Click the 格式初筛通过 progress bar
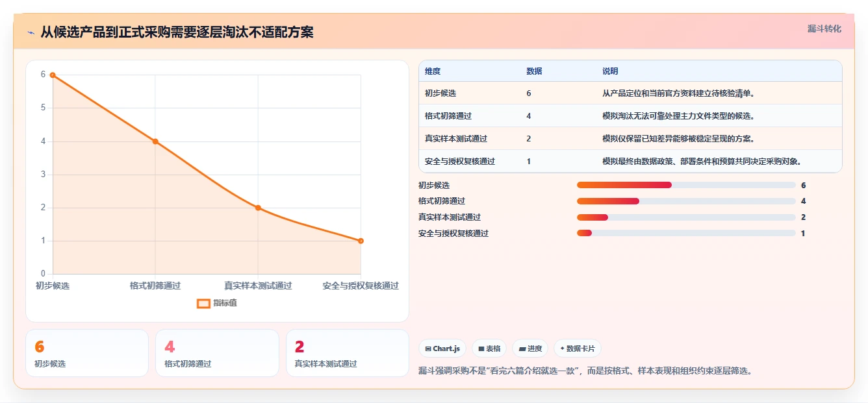 686,201
